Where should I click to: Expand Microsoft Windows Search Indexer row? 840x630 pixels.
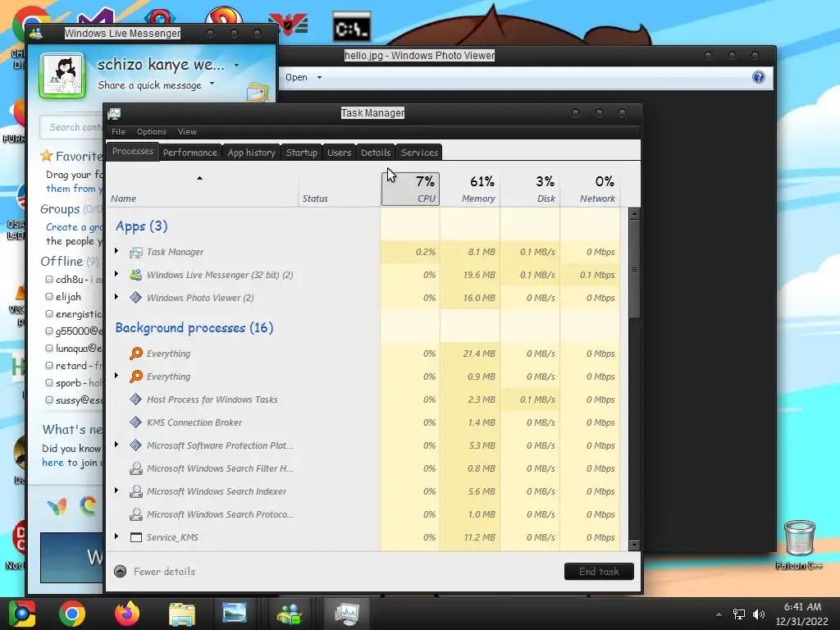[116, 491]
